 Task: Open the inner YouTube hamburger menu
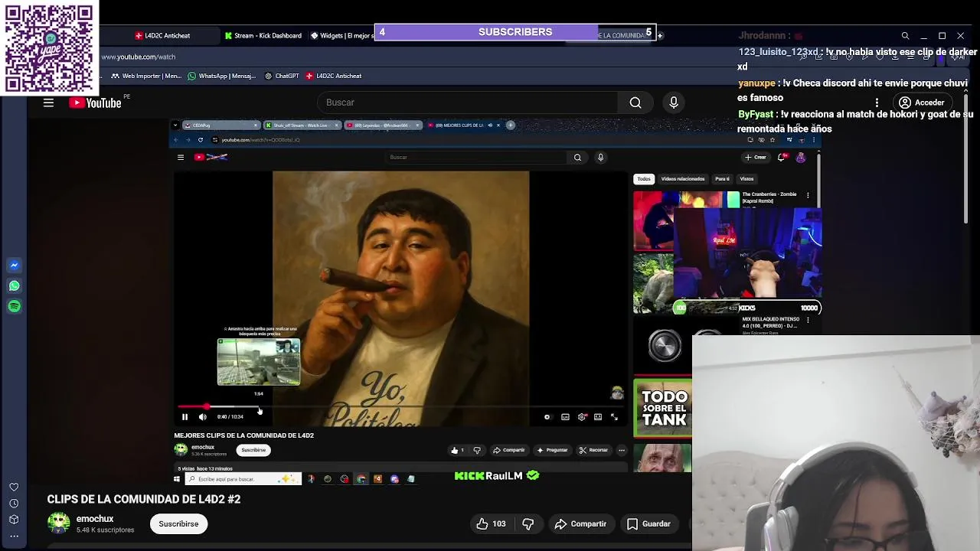click(x=181, y=158)
